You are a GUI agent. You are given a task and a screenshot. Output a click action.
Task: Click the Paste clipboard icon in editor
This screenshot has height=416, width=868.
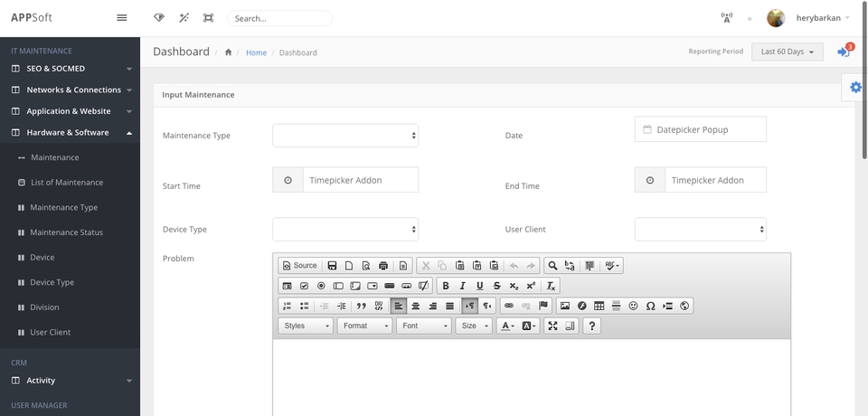pyautogui.click(x=459, y=265)
